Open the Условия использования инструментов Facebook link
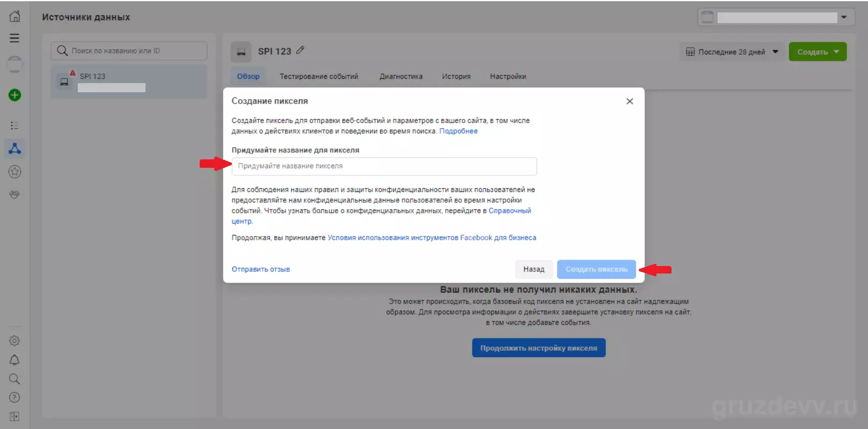Viewport: 868px width, 429px height. click(432, 238)
